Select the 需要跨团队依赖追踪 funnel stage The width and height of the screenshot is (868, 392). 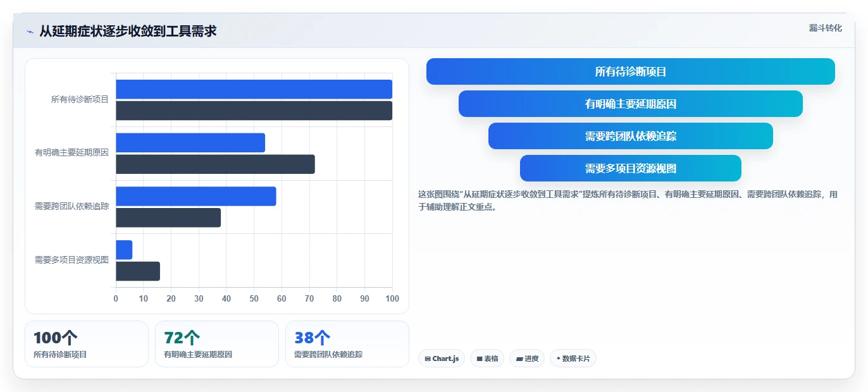[630, 136]
